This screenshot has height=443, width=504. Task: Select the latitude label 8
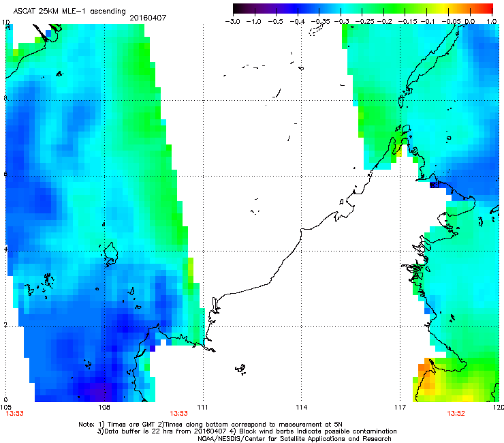point(5,98)
